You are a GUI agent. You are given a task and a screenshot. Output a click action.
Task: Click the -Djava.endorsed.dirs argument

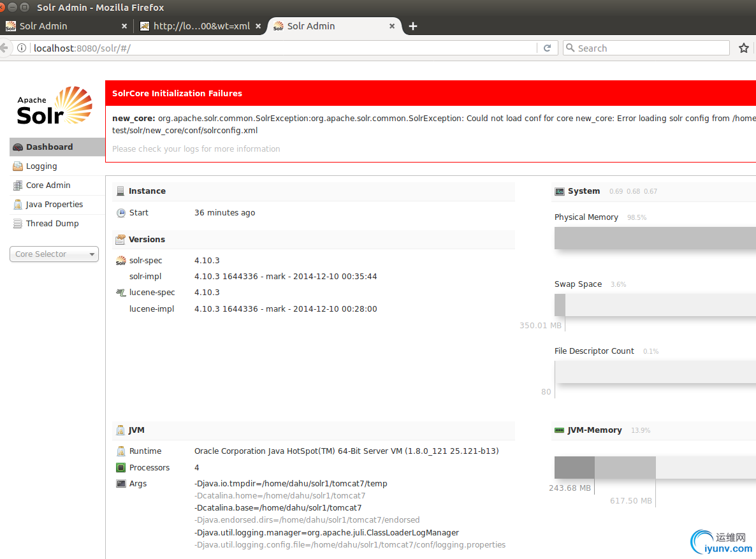pyautogui.click(x=307, y=520)
